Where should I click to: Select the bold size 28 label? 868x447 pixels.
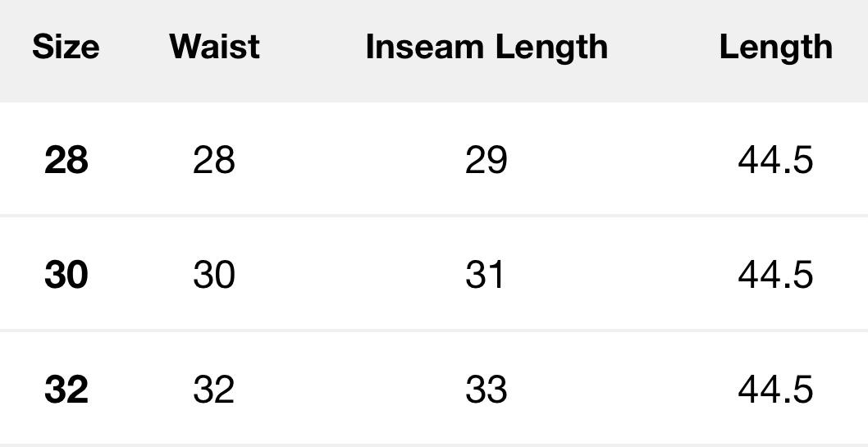[66, 160]
